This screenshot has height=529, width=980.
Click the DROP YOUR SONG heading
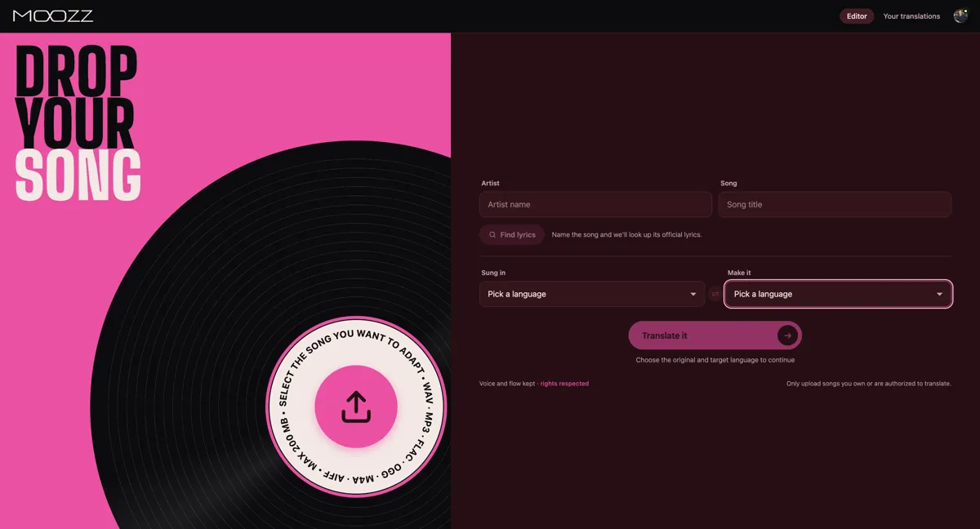coord(78,122)
